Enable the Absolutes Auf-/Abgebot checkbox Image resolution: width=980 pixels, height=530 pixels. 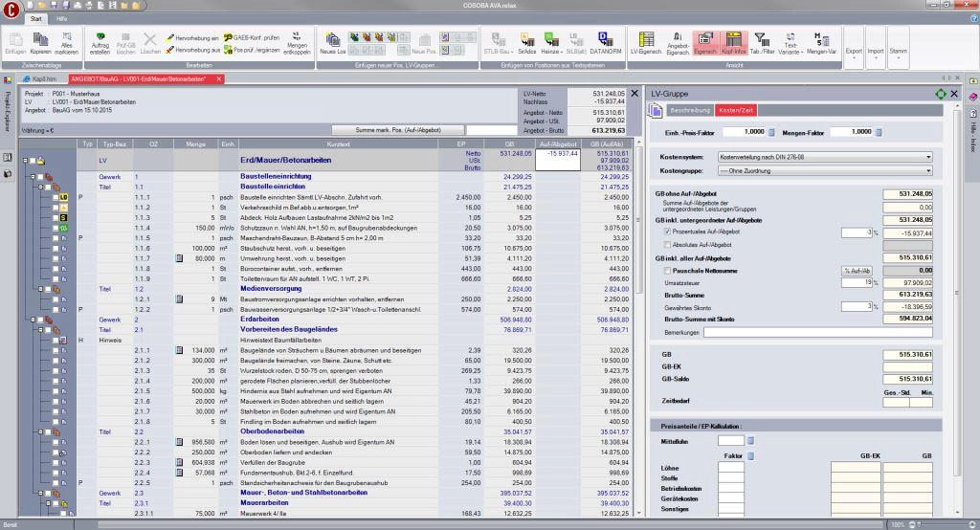click(667, 244)
